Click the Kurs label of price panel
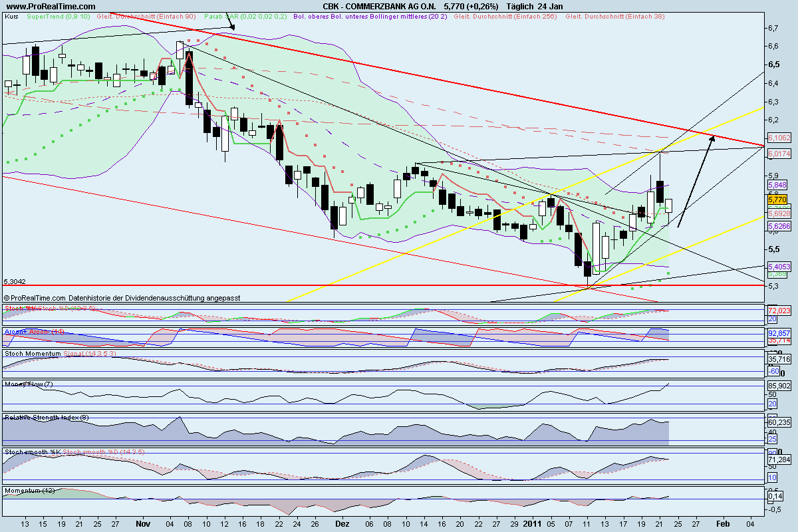Image resolution: width=798 pixels, height=532 pixels. pyautogui.click(x=11, y=15)
